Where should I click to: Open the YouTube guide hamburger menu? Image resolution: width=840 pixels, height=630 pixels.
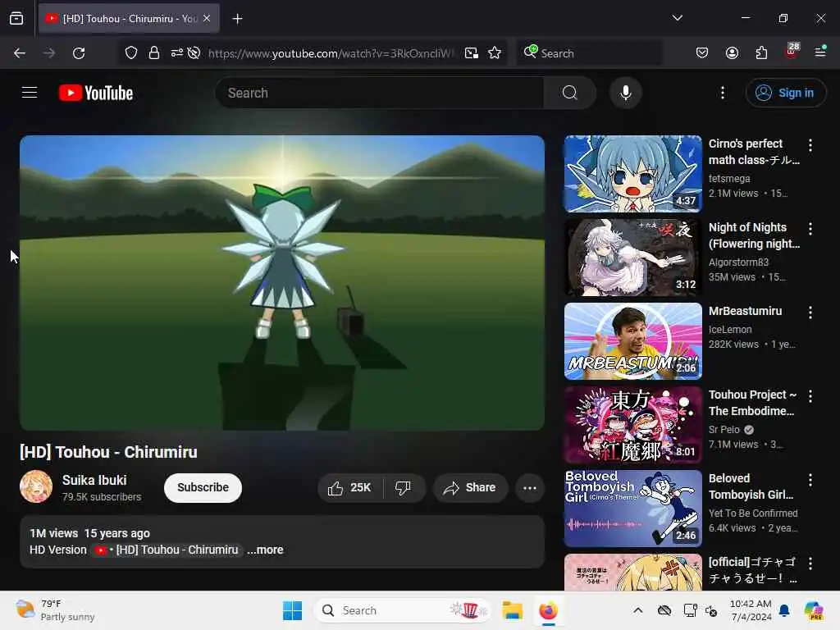pos(30,93)
